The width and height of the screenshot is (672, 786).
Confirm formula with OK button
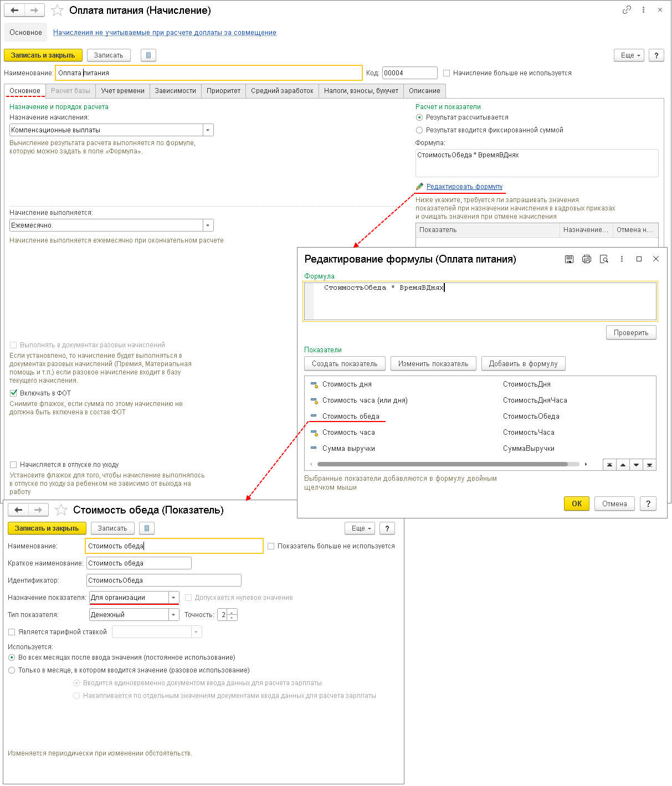[577, 504]
